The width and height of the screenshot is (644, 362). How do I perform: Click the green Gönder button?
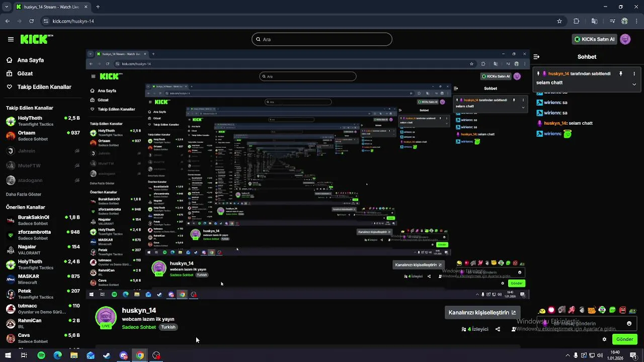click(x=624, y=339)
